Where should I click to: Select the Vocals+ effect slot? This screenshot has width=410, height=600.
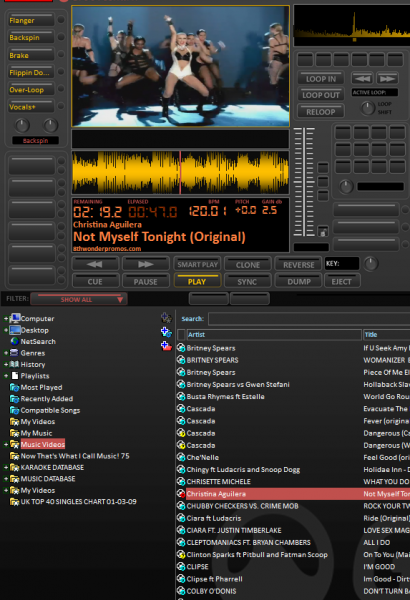pos(31,106)
